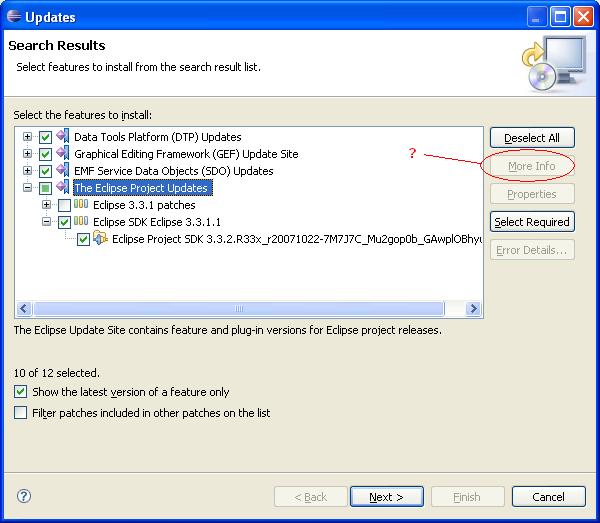
Task: Expand Data Tools Platform (DTP) Updates node
Action: pyautogui.click(x=27, y=137)
